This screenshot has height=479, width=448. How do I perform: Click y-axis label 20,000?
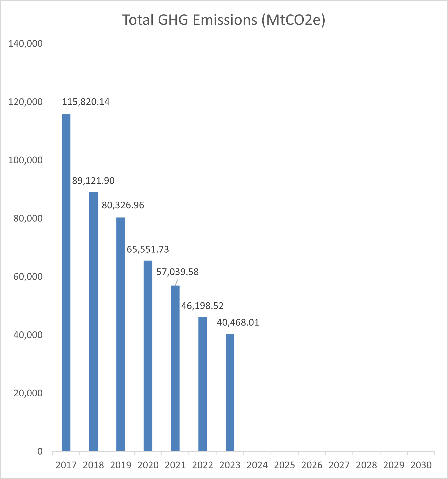28,393
